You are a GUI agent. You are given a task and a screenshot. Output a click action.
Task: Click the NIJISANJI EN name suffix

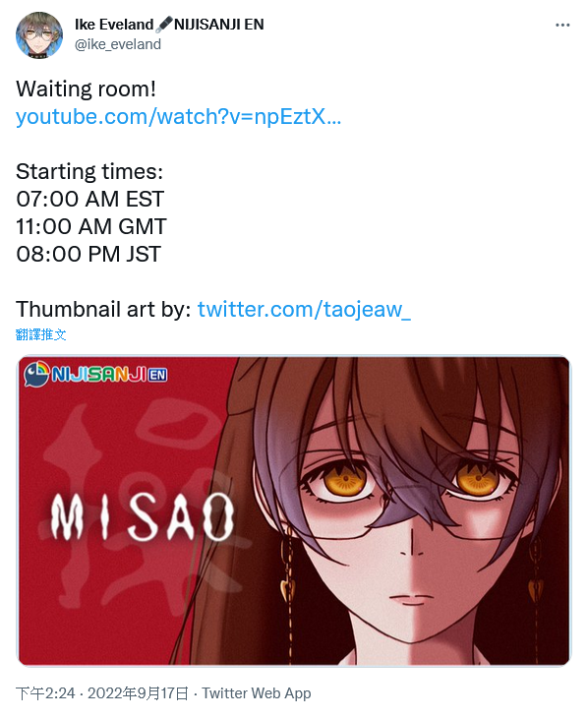(x=219, y=25)
